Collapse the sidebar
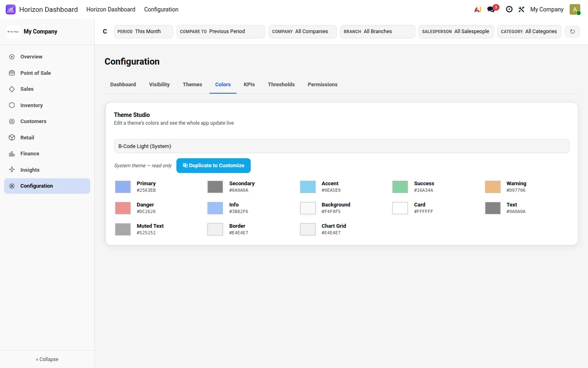 [x=47, y=359]
